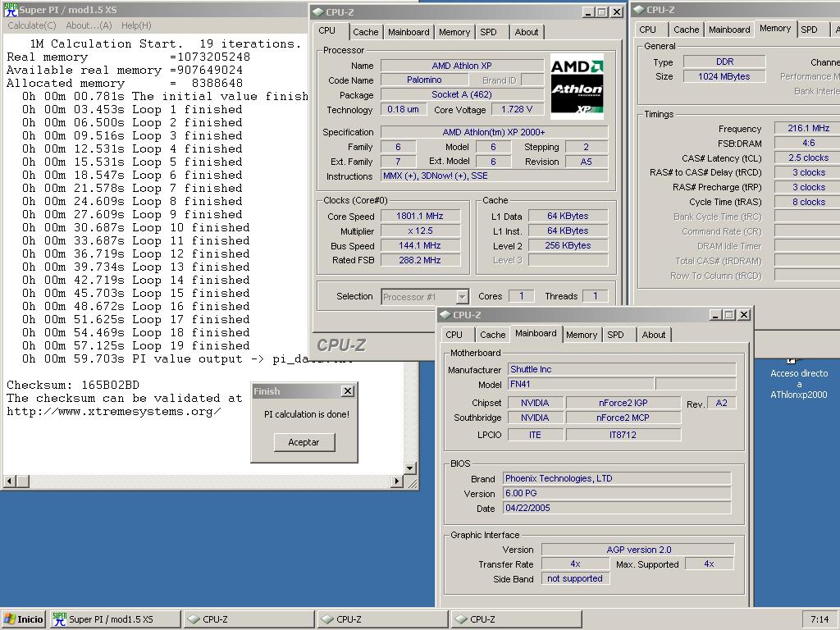
Task: Open the Help(H) menu
Action: [x=136, y=25]
